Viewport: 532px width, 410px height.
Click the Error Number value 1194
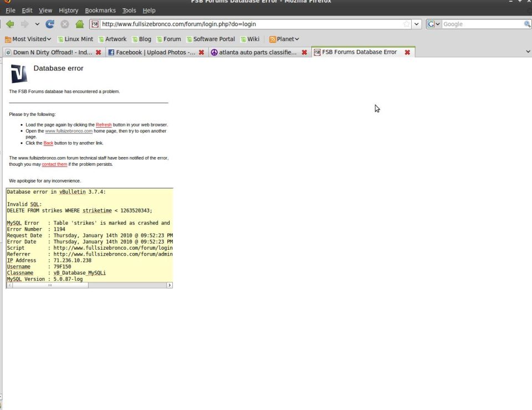point(59,229)
